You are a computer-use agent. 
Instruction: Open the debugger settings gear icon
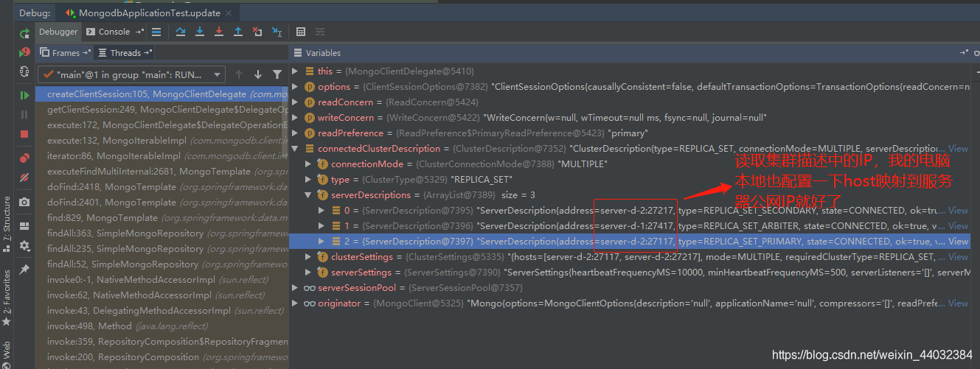[x=24, y=246]
